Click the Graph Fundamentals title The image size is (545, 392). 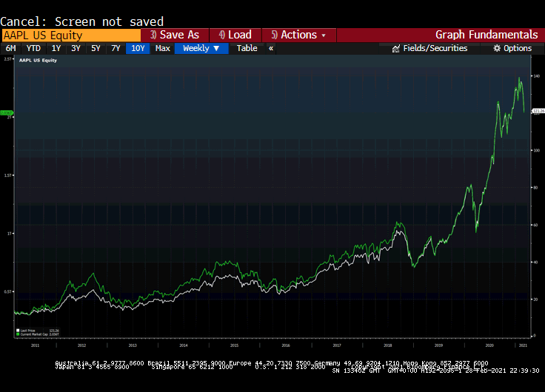[x=486, y=35]
